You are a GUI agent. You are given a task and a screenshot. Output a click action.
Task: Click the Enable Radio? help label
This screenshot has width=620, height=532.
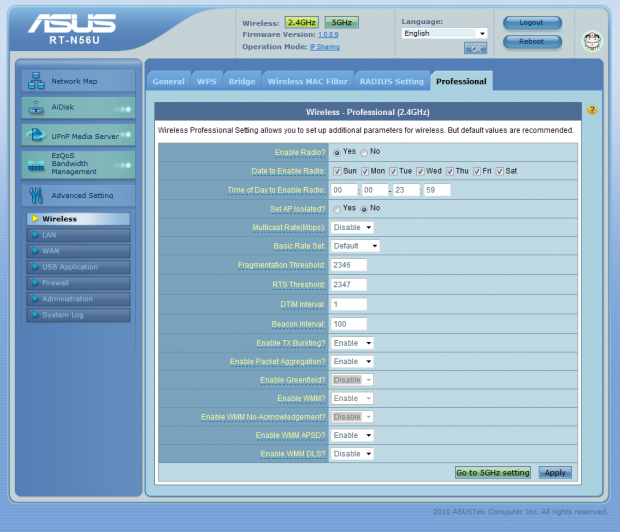(x=300, y=153)
